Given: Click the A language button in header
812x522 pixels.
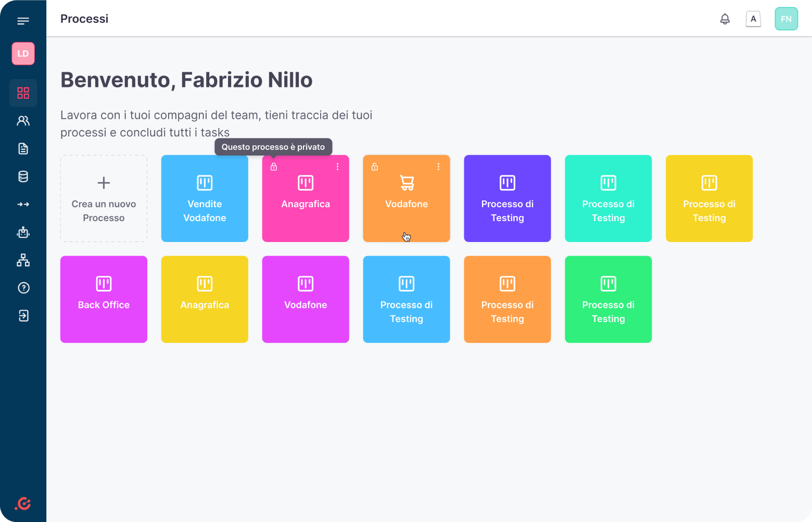Looking at the screenshot, I should pos(753,19).
